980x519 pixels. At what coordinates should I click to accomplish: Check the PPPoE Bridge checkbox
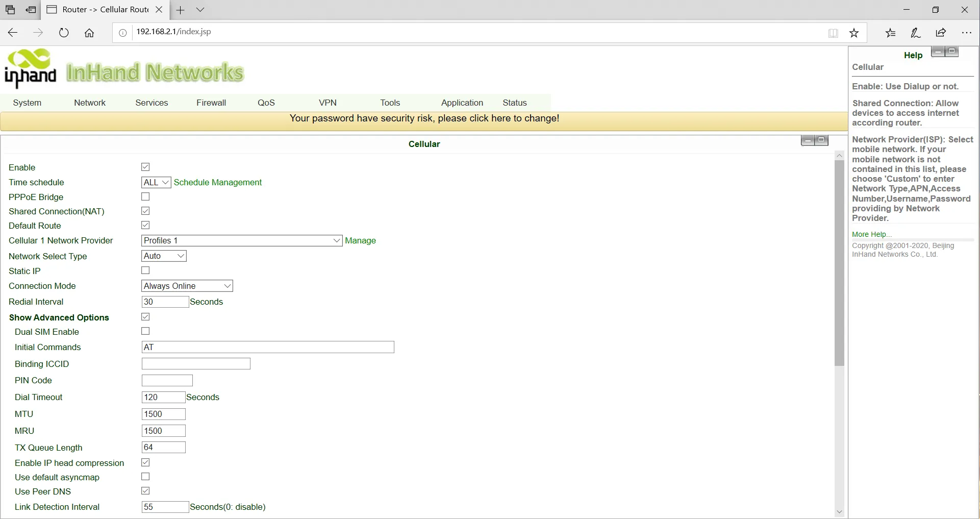coord(145,196)
